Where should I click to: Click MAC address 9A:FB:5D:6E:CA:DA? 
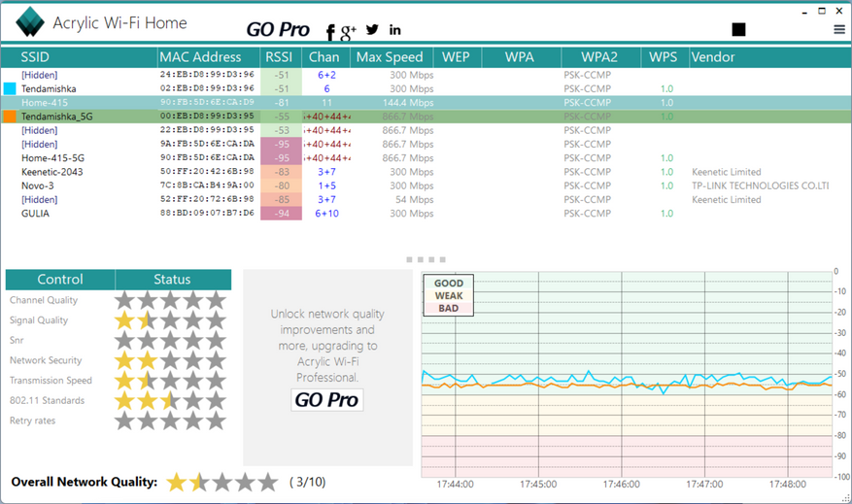(x=207, y=144)
